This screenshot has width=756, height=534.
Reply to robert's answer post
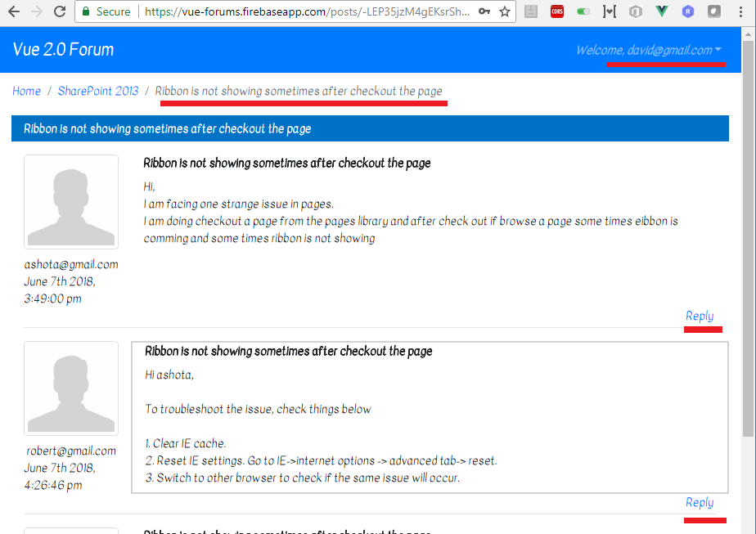point(700,503)
